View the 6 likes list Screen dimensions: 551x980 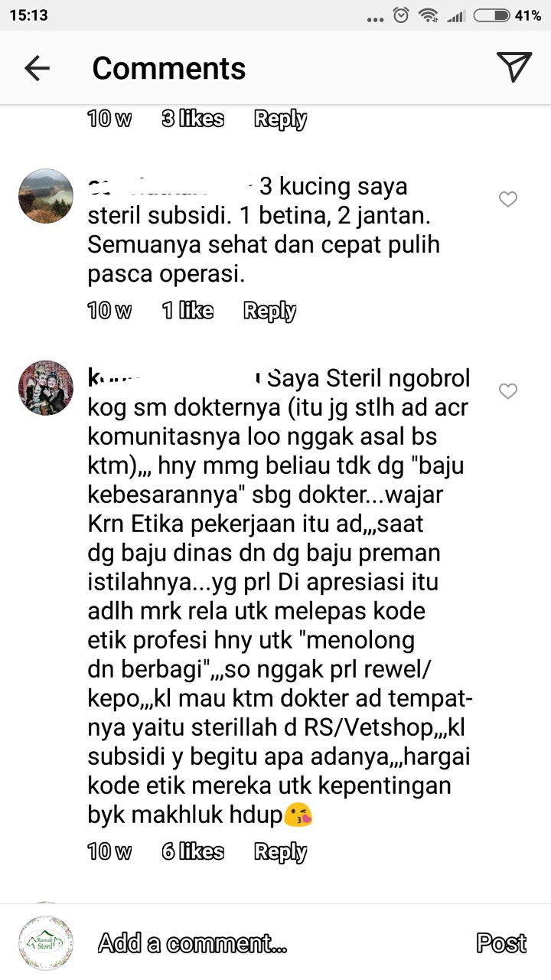point(193,851)
